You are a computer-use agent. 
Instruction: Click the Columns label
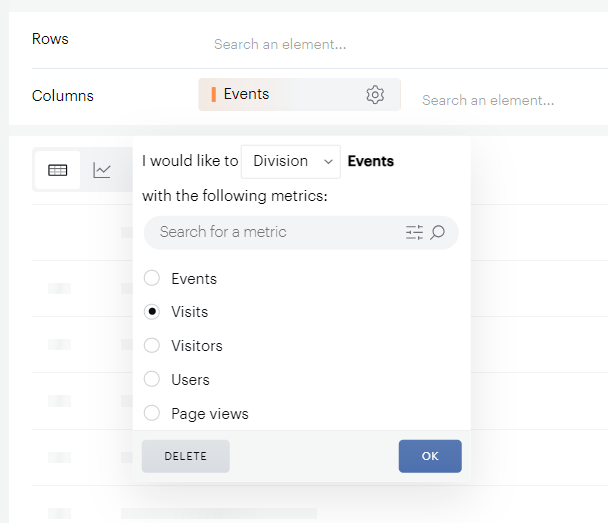coord(63,96)
